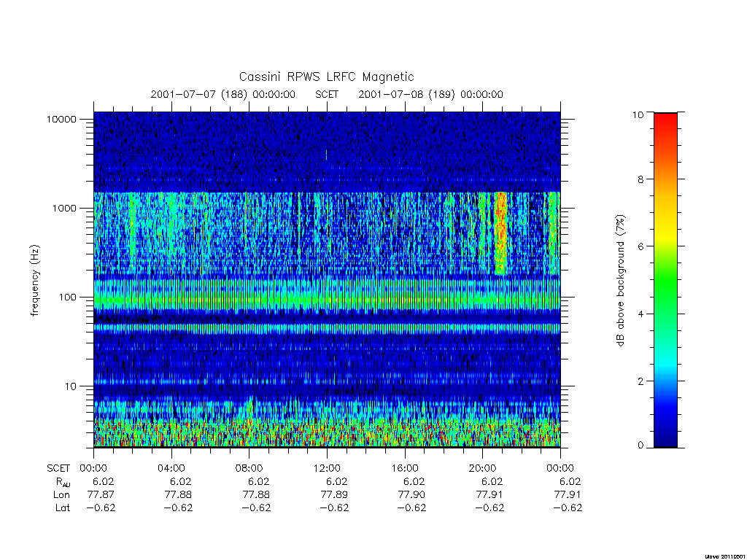Click the 1000 frequency tick label

[x=64, y=209]
